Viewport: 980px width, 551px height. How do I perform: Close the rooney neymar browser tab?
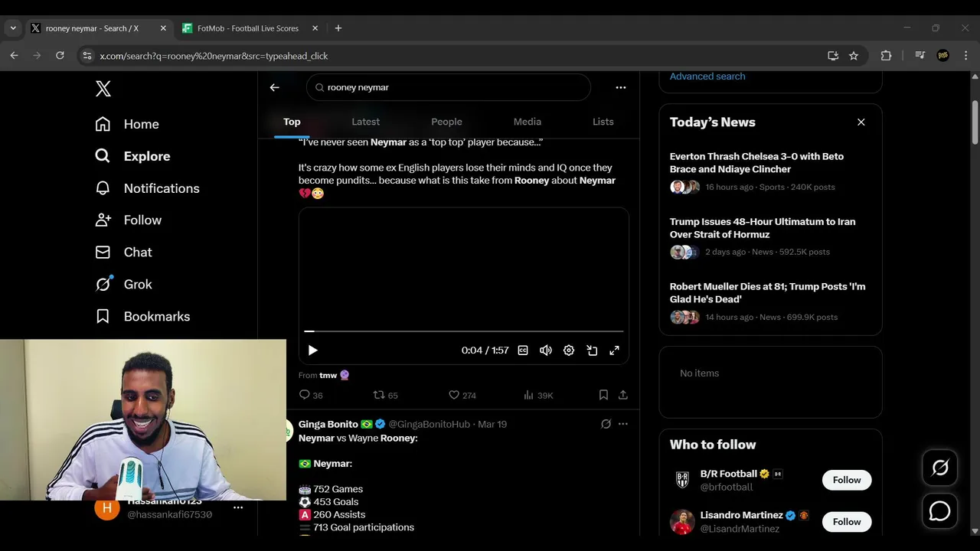click(x=163, y=28)
